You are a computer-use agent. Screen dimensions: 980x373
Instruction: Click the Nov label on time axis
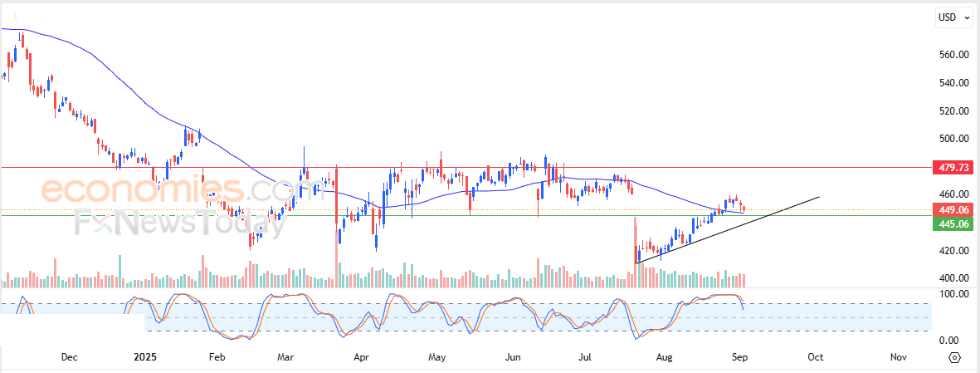(x=898, y=357)
